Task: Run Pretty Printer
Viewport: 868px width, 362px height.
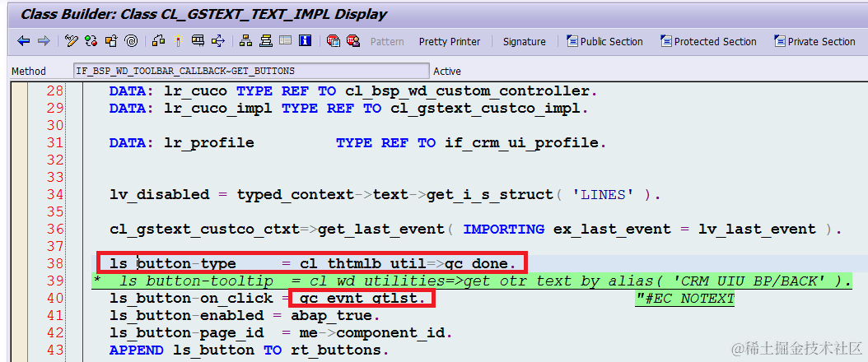Action: click(450, 41)
